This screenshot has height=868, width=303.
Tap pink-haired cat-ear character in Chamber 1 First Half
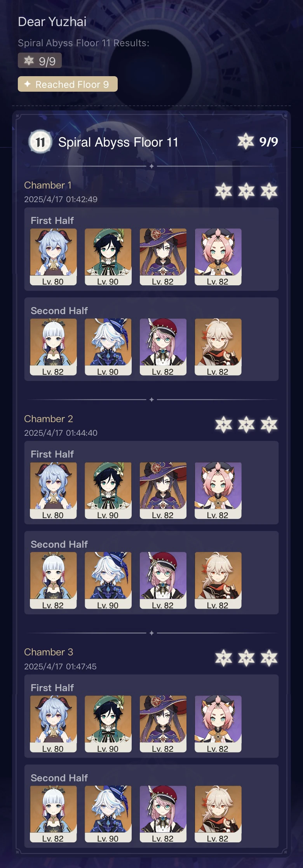[218, 257]
